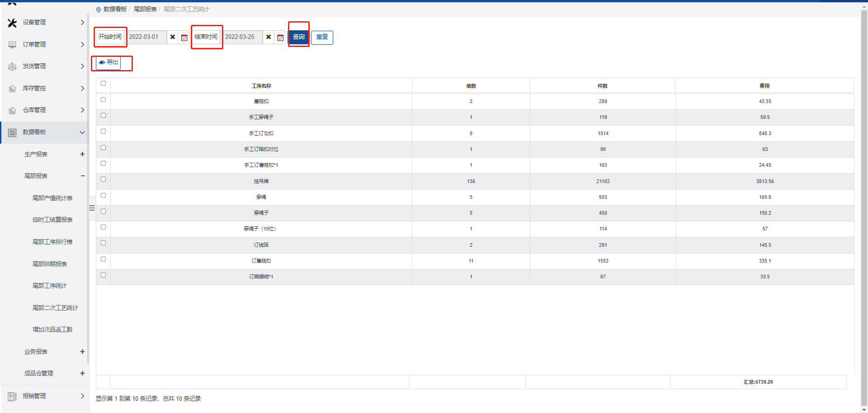Screen dimensions: 868x413
Task: Click the page vertical scrollbar
Action: 864,203
